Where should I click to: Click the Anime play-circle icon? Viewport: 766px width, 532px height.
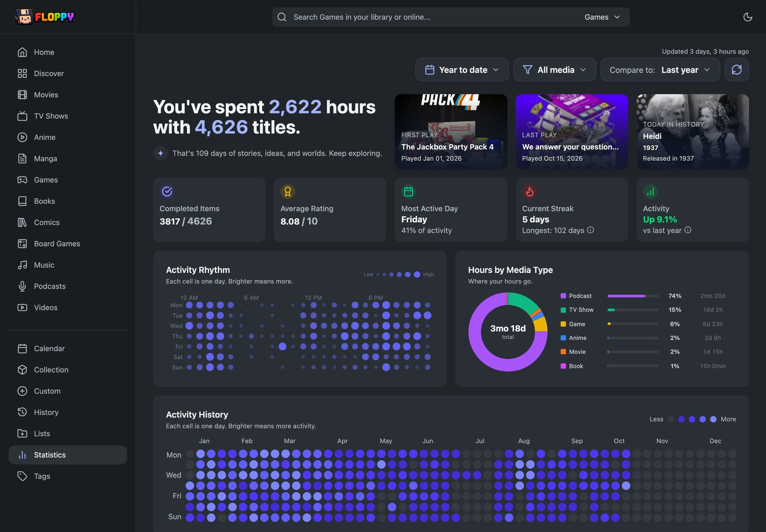point(23,137)
